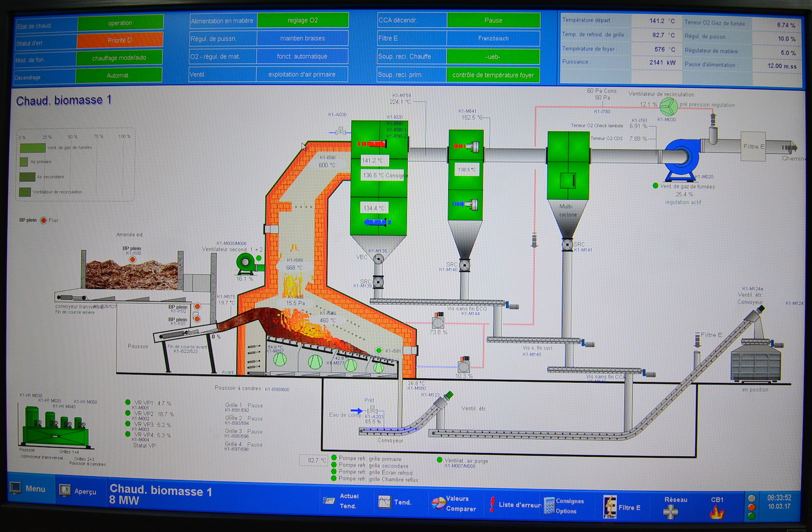The height and width of the screenshot is (532, 812).
Task: Click grate fan K1-M057 symbol
Action: tap(279, 359)
